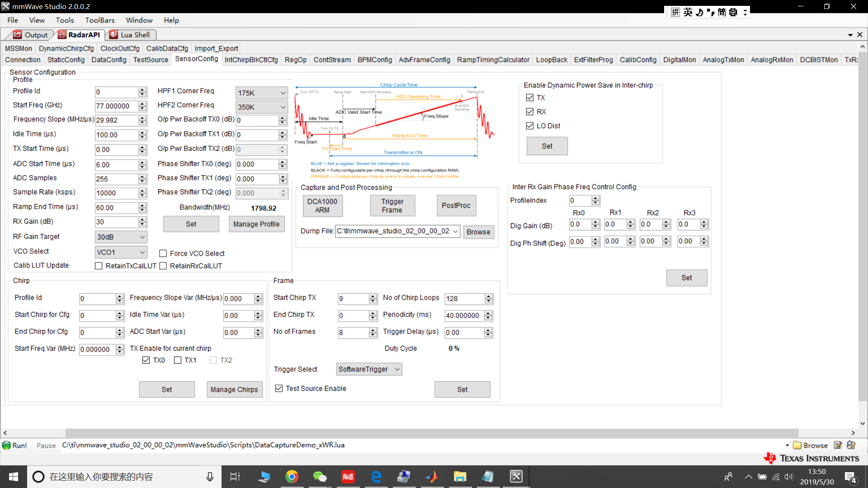Screen dimensions: 868x488
Task: Open script bar options dropdown arrow
Action: [787, 445]
